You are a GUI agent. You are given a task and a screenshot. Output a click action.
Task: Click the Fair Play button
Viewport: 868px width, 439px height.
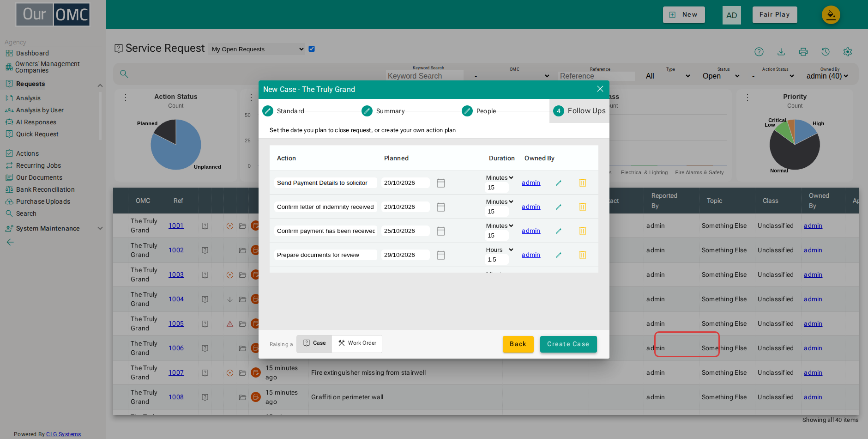775,15
